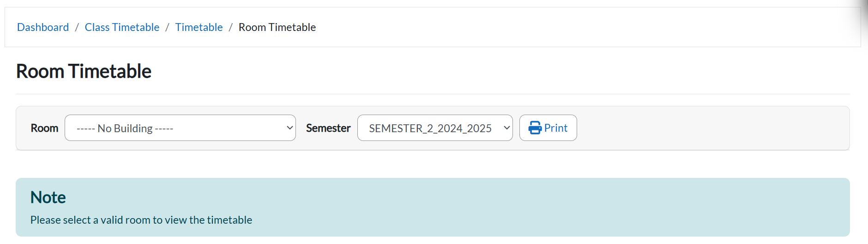Open the Class Timetable breadcrumb link

pos(122,27)
